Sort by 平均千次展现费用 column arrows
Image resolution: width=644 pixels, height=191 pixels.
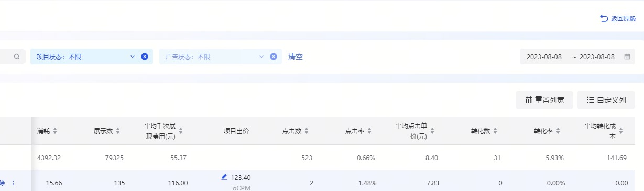tap(181, 131)
